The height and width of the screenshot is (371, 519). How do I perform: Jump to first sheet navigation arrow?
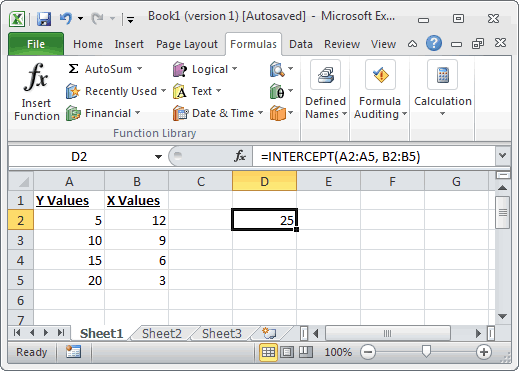(x=17, y=333)
